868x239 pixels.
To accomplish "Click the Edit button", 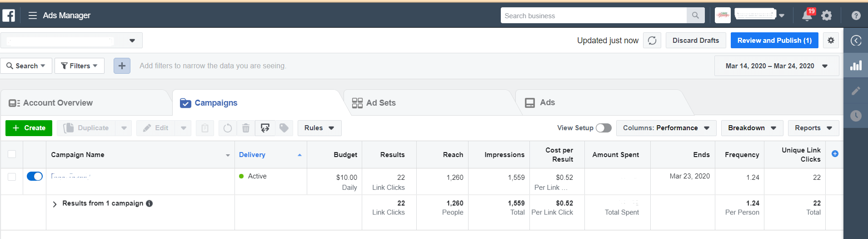I will pos(156,128).
